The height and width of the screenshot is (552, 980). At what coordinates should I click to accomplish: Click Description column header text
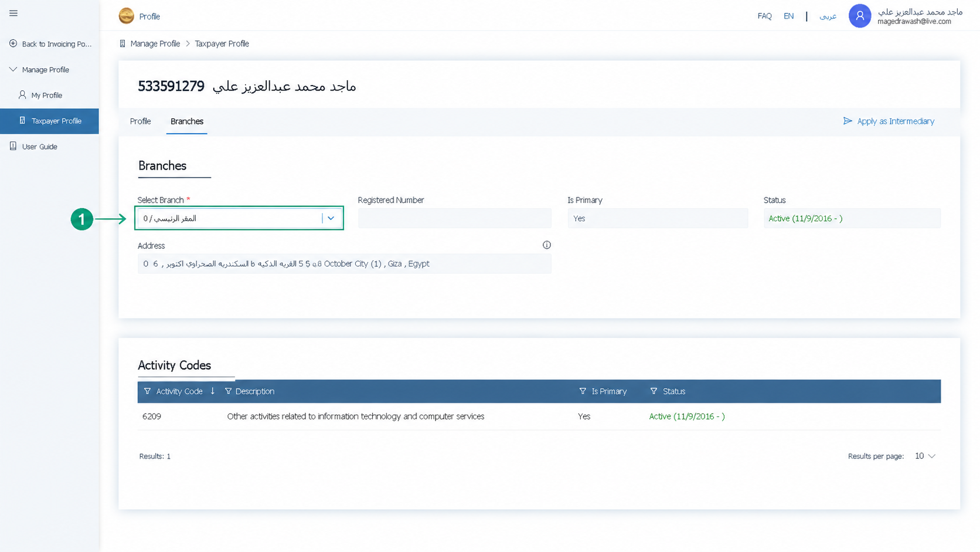pyautogui.click(x=255, y=391)
